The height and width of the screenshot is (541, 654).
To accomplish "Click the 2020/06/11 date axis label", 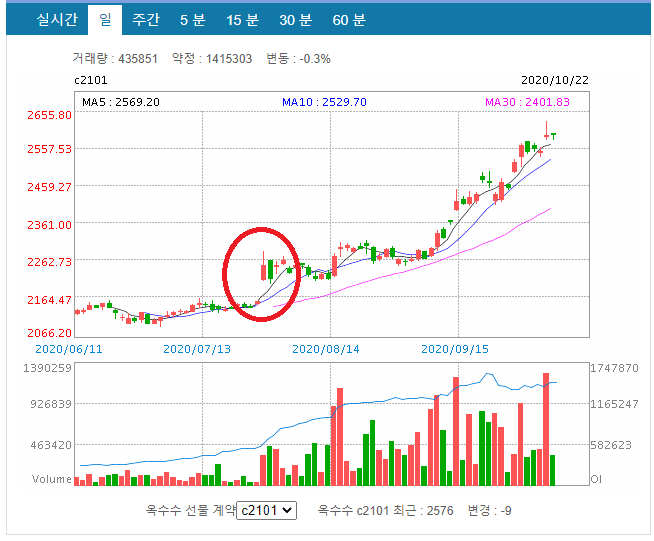I will coord(69,349).
